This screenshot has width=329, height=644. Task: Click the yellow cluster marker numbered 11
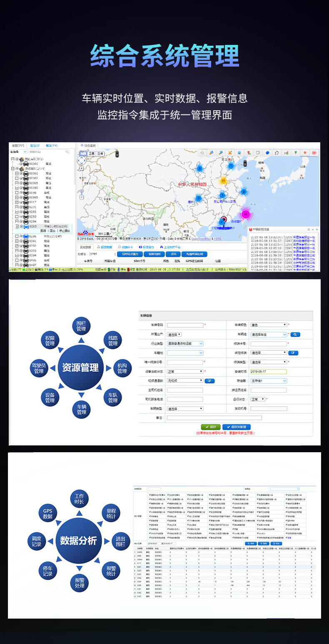pyautogui.click(x=223, y=181)
